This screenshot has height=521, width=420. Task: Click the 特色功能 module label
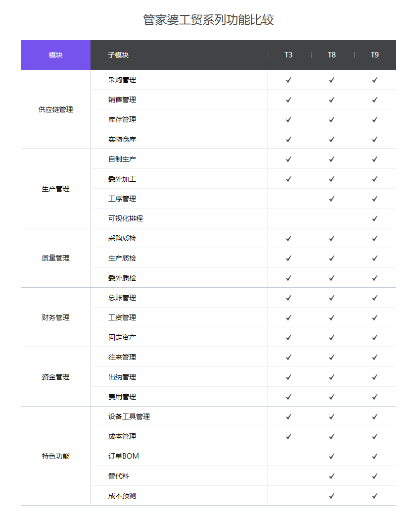[x=55, y=456]
